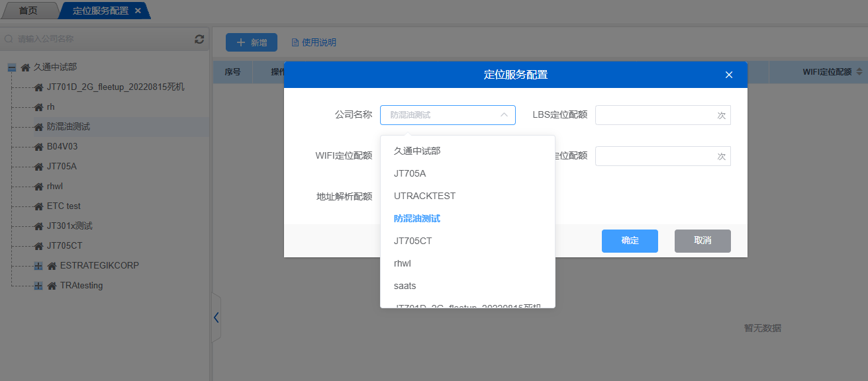This screenshot has width=868, height=381.
Task: Expand the ESTRATEGIKCORP tree node
Action: [x=38, y=266]
